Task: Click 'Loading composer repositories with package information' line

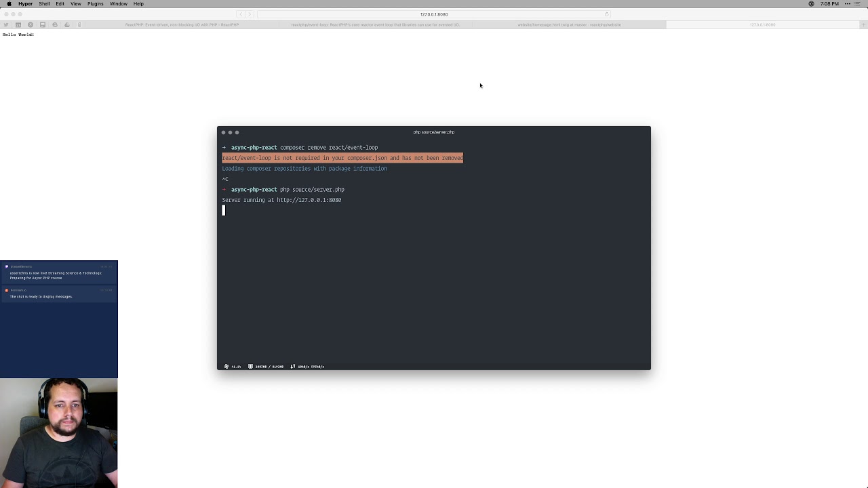Action: click(x=304, y=168)
